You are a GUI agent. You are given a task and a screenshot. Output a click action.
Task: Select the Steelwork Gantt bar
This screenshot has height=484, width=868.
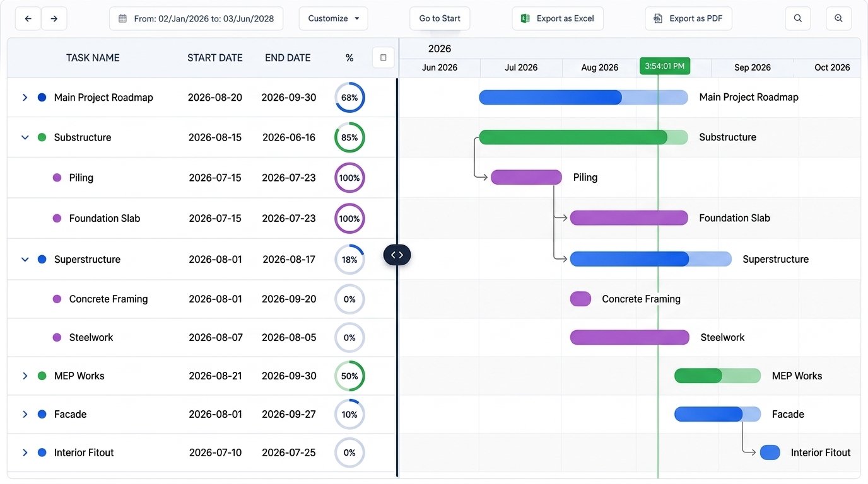[x=630, y=337]
